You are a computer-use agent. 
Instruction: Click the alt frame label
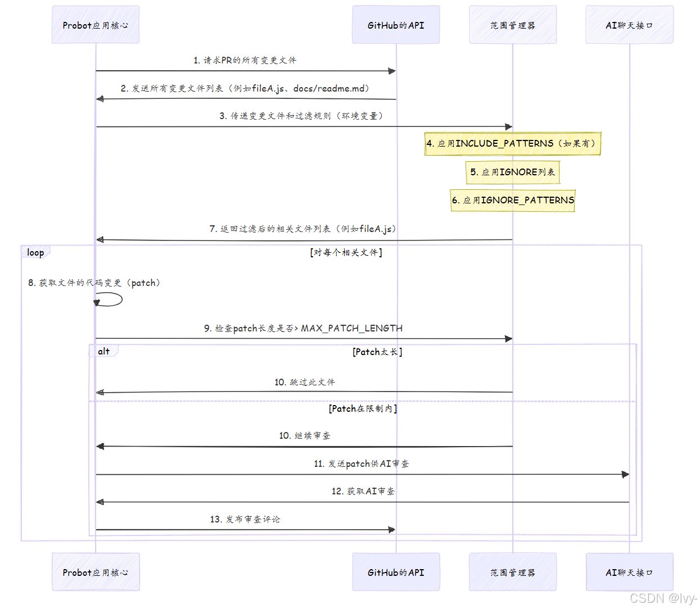pos(103,351)
